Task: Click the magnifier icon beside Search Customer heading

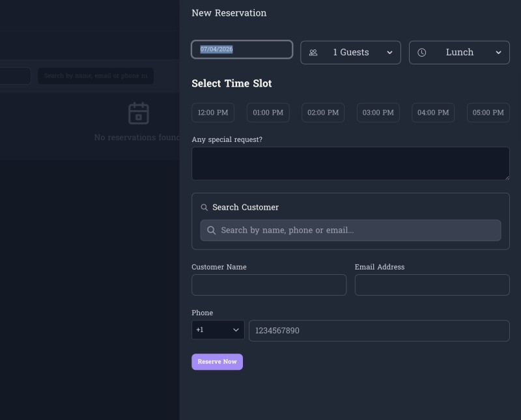Action: (x=204, y=208)
